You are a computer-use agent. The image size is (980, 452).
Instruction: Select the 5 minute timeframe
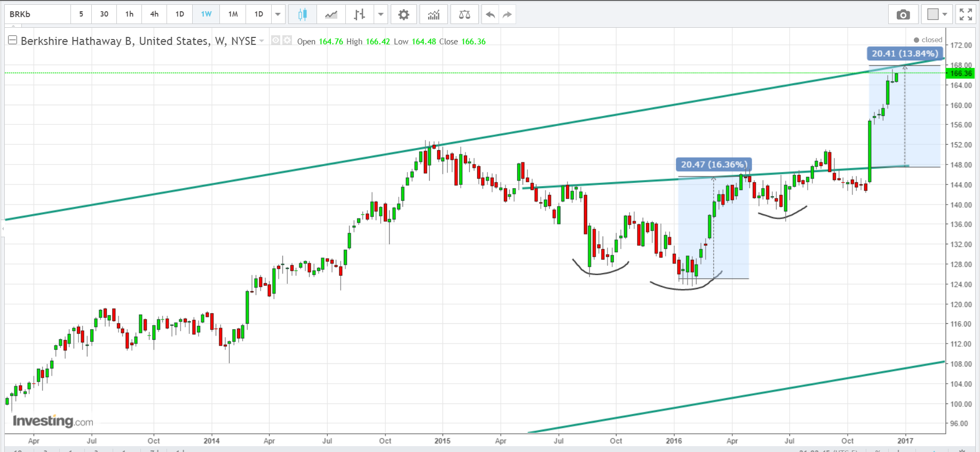tap(81, 14)
